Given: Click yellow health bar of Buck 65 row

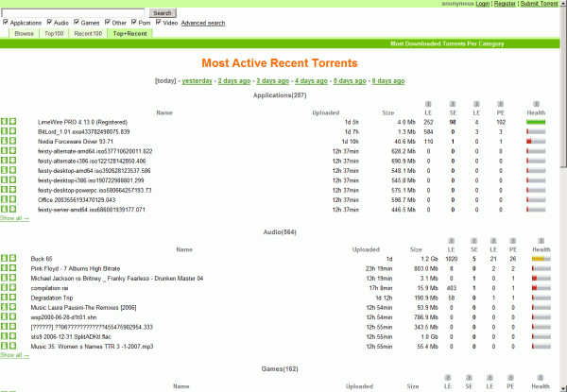Looking at the screenshot, I should click(541, 259).
